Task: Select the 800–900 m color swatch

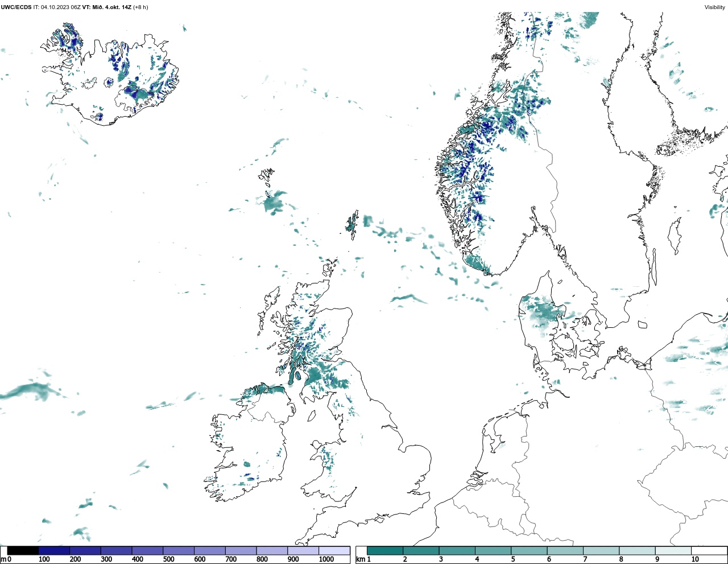Action: click(x=272, y=551)
